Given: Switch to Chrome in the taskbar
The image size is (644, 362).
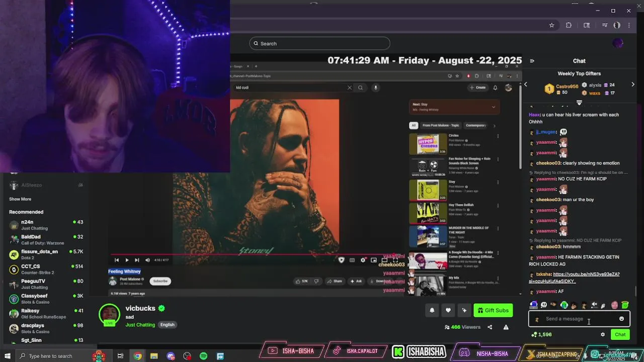Looking at the screenshot, I should [137, 356].
